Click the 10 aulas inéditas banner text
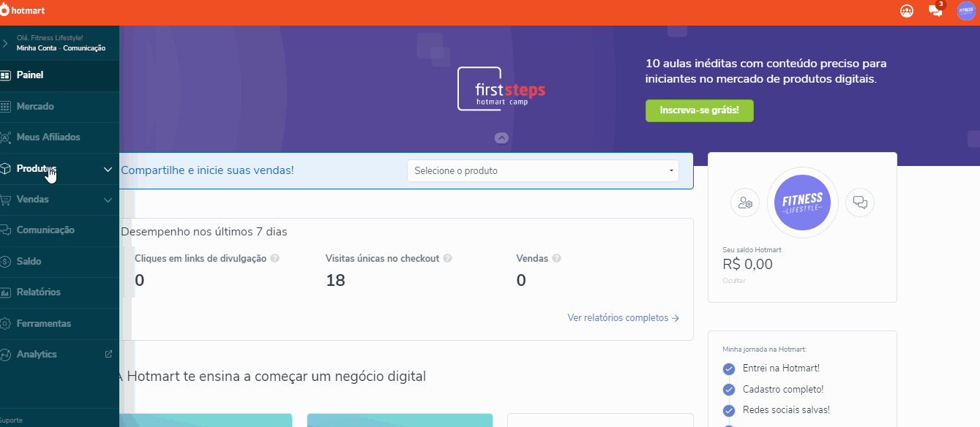Viewport: 980px width, 427px height. pos(766,71)
